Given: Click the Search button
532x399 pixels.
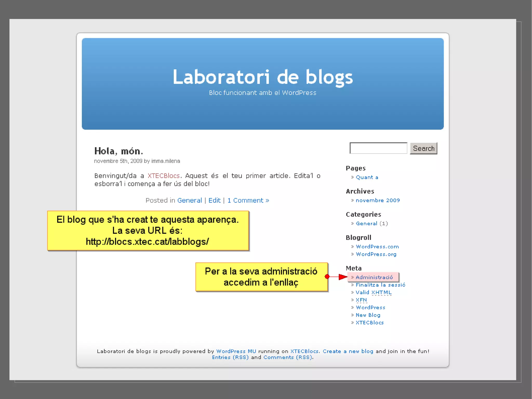Looking at the screenshot, I should click(423, 148).
